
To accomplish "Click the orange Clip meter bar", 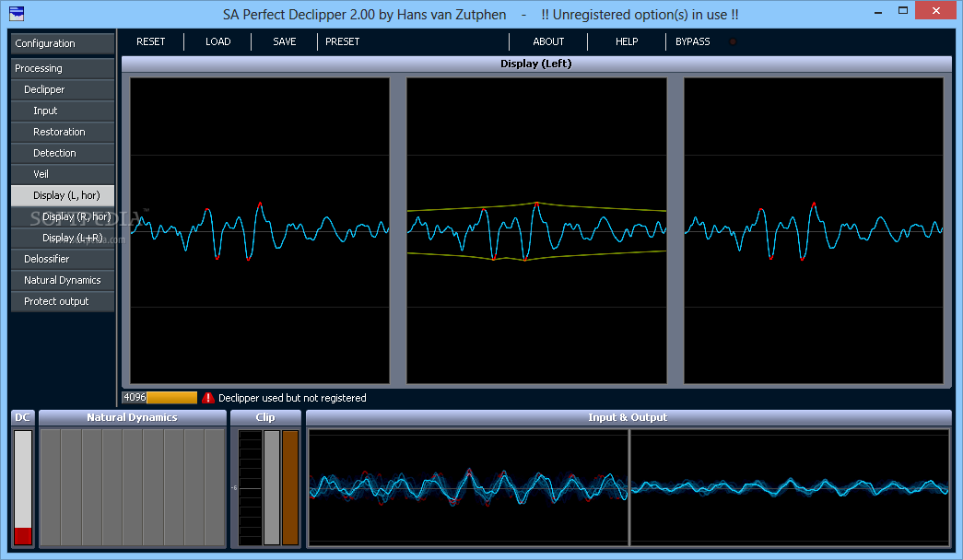I will pyautogui.click(x=290, y=487).
